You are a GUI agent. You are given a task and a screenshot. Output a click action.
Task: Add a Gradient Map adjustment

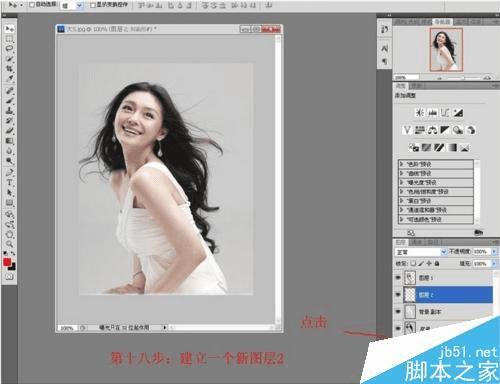point(452,147)
